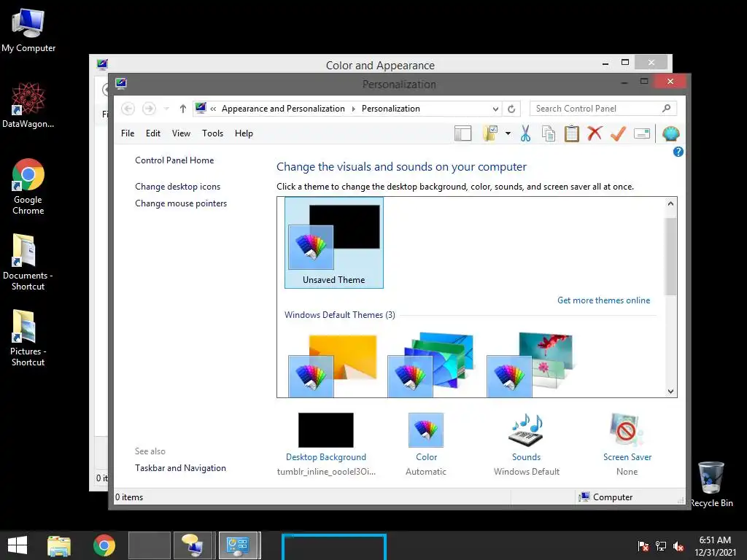Open the Pictures - Shortcut desktop icon

28,338
